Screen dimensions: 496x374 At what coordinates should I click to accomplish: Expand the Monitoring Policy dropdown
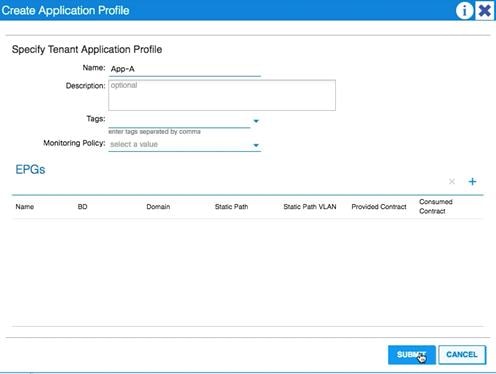pyautogui.click(x=256, y=145)
